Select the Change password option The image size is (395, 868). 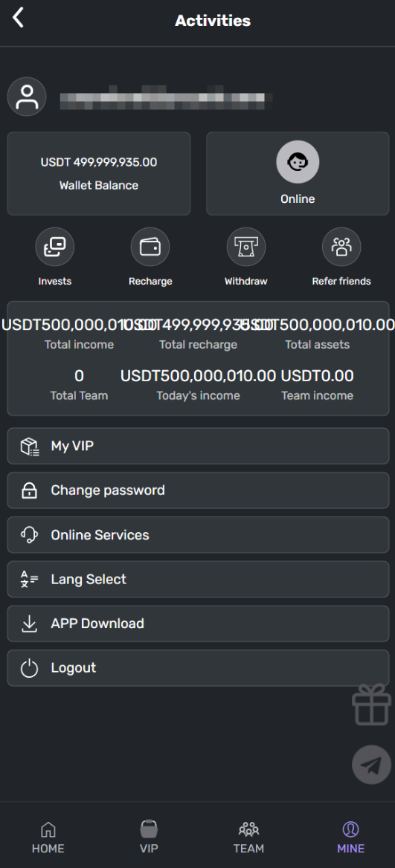pos(198,490)
